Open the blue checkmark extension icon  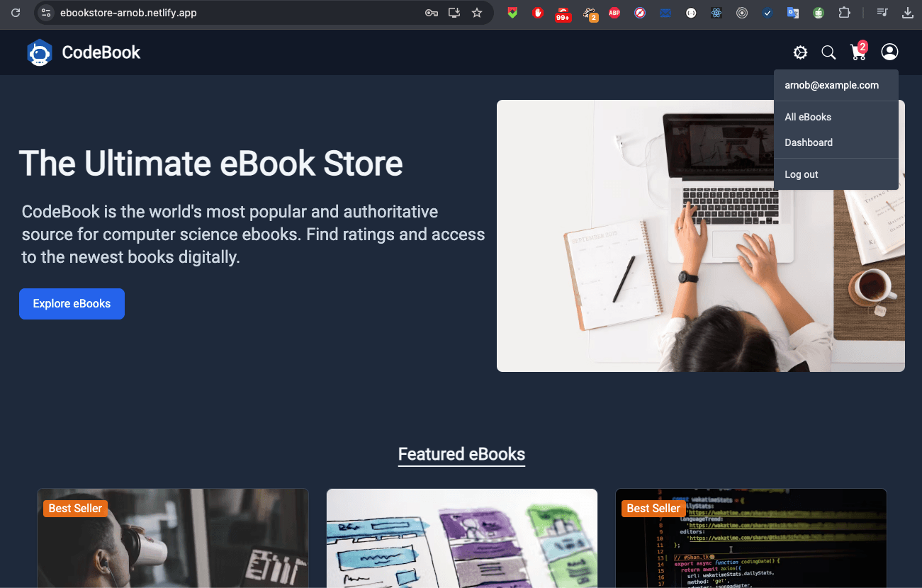coord(768,13)
